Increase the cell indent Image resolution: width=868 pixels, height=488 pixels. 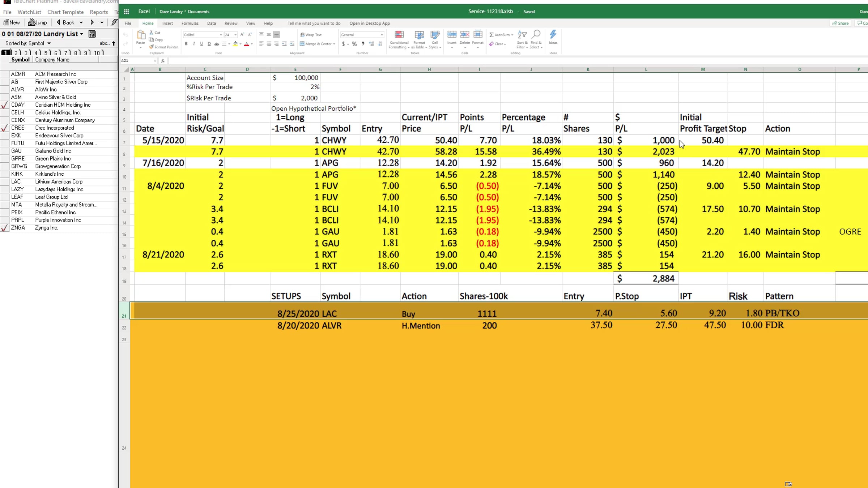click(x=292, y=44)
